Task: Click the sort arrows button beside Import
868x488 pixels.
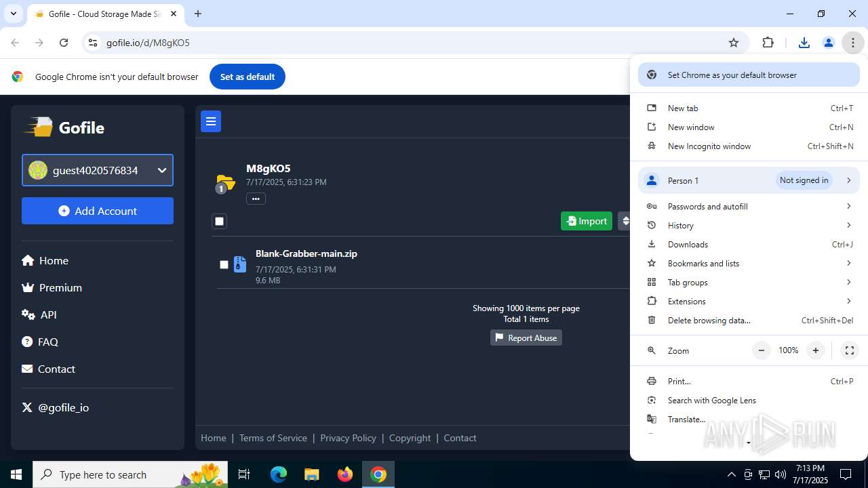Action: 625,221
